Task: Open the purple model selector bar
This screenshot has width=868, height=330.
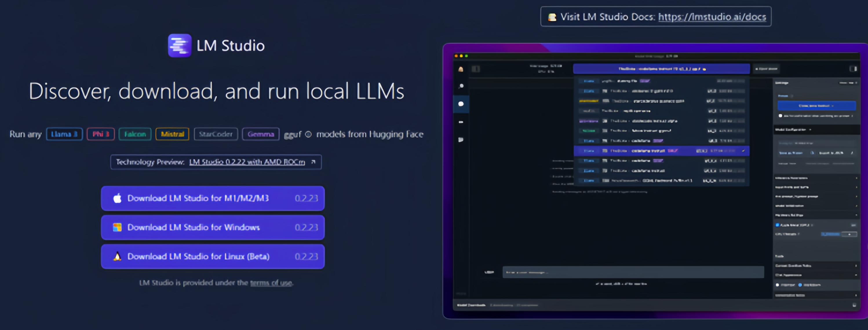Action: coord(661,69)
